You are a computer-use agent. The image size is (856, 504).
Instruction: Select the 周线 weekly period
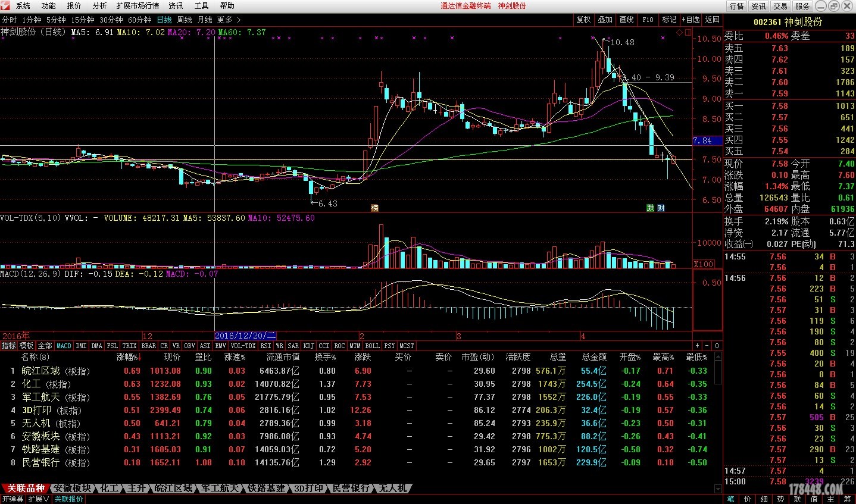tap(185, 20)
